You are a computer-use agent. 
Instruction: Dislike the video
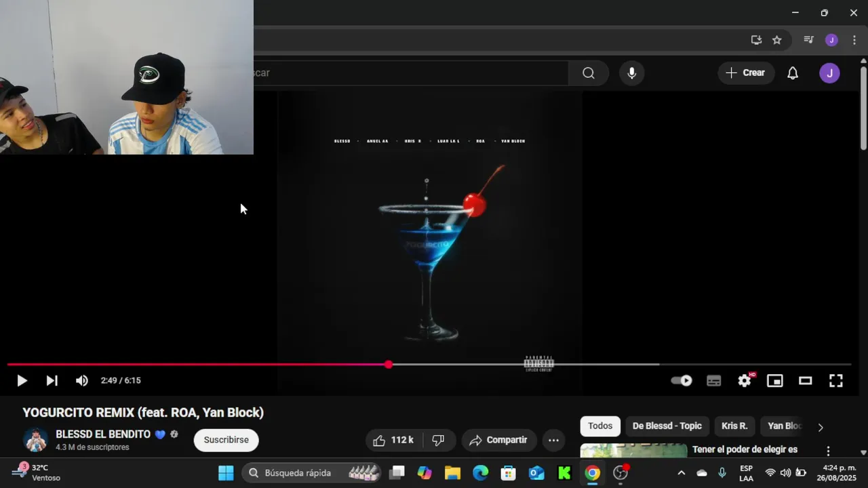tap(438, 441)
